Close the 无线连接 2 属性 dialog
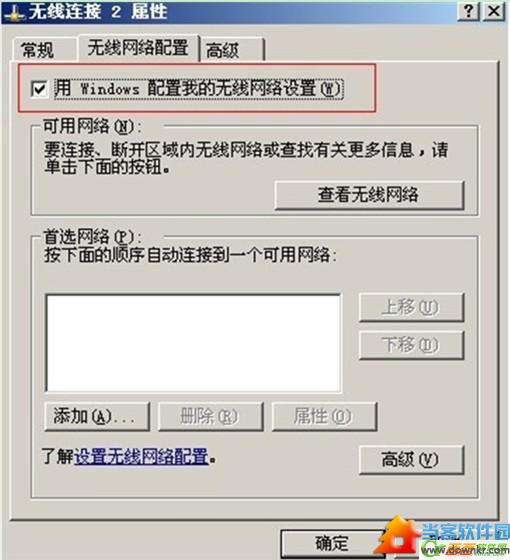Image resolution: width=510 pixels, height=560 pixels. tap(494, 11)
